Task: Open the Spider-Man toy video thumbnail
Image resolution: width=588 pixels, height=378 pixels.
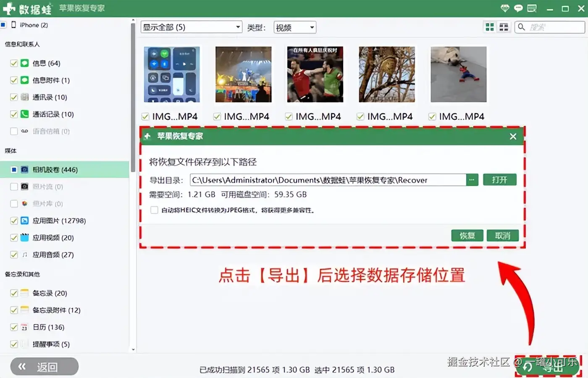Action: coord(459,74)
